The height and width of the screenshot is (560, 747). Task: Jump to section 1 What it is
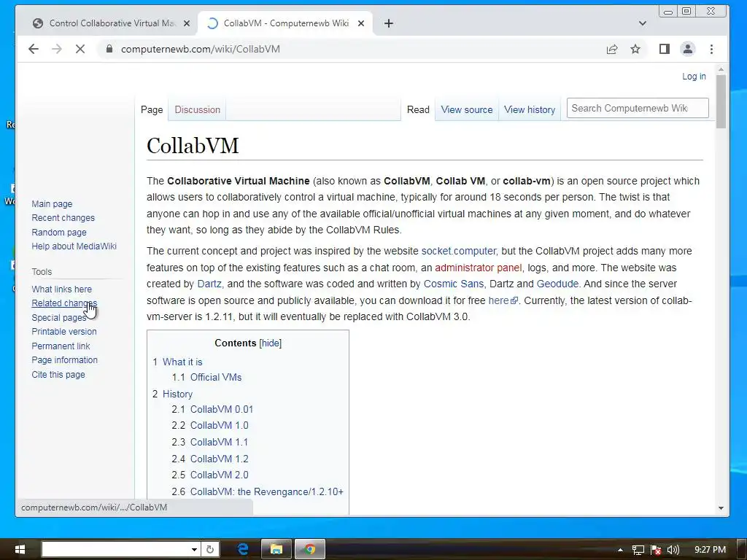pos(177,362)
